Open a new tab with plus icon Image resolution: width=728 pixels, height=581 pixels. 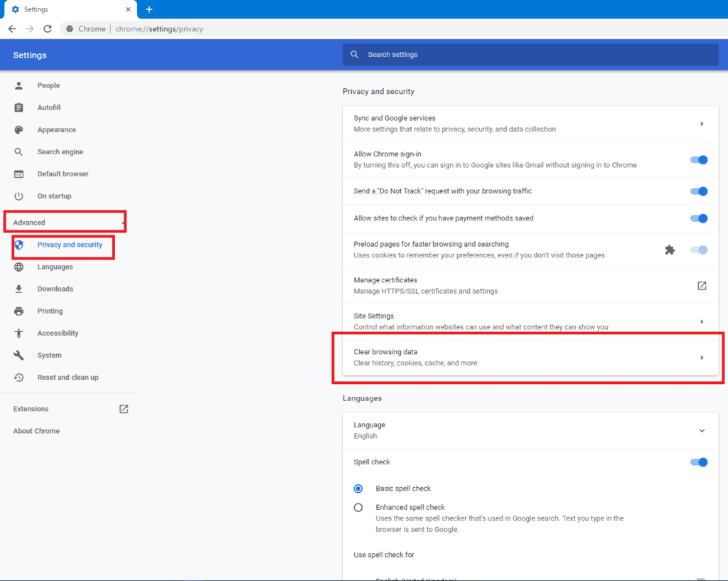[149, 9]
